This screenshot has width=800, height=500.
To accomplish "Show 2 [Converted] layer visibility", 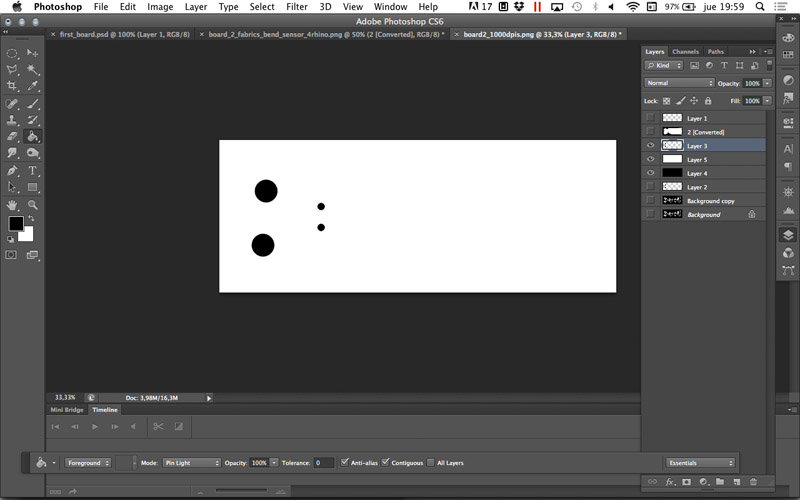I will tap(651, 132).
